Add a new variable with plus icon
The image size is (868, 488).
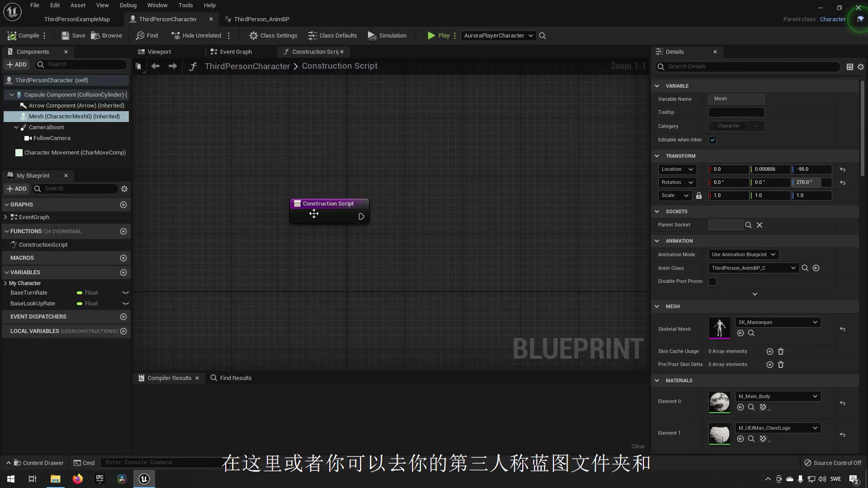tap(123, 272)
